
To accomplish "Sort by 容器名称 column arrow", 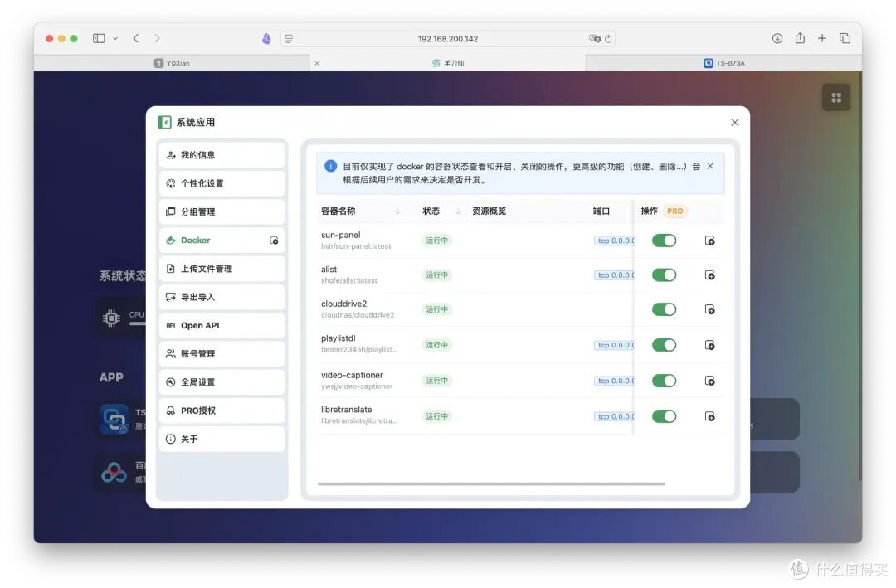I will click(x=397, y=211).
